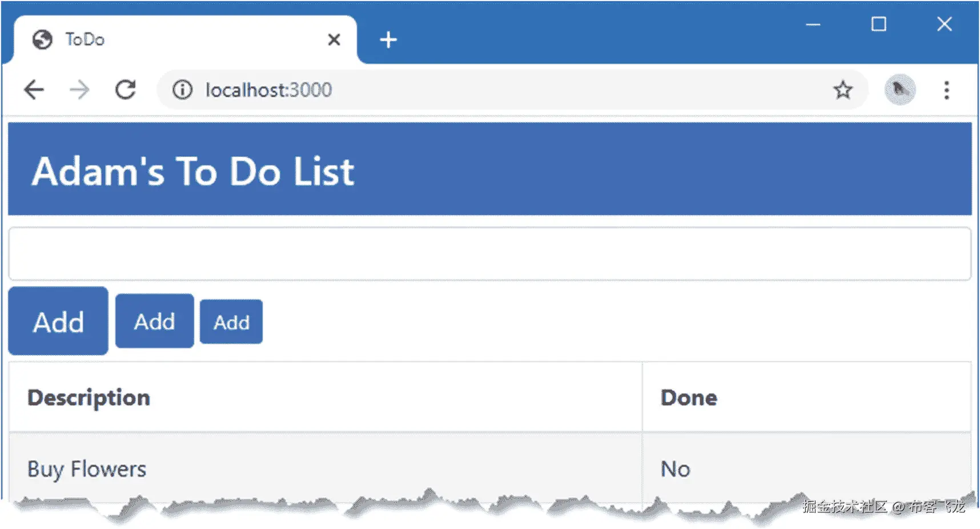980x529 pixels.
Task: Reload the localhost page
Action: point(126,90)
